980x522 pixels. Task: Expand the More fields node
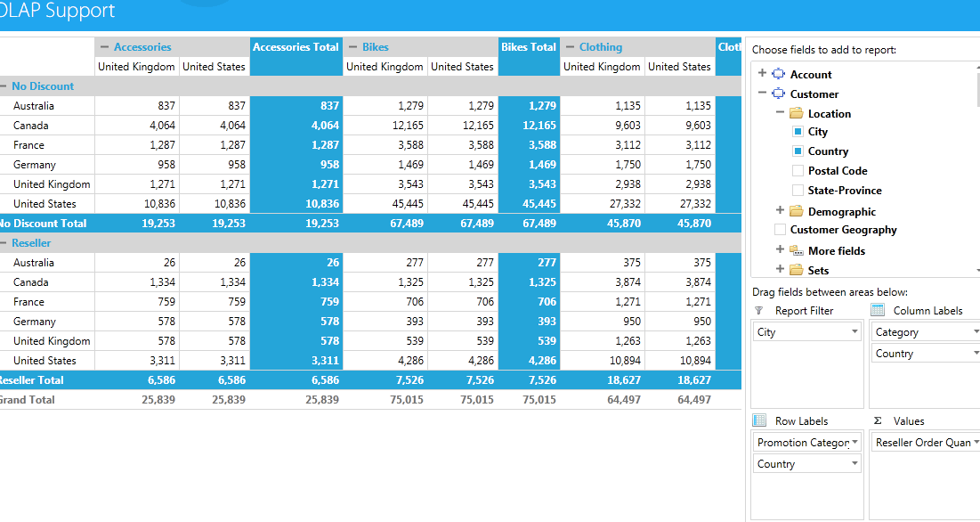(780, 249)
